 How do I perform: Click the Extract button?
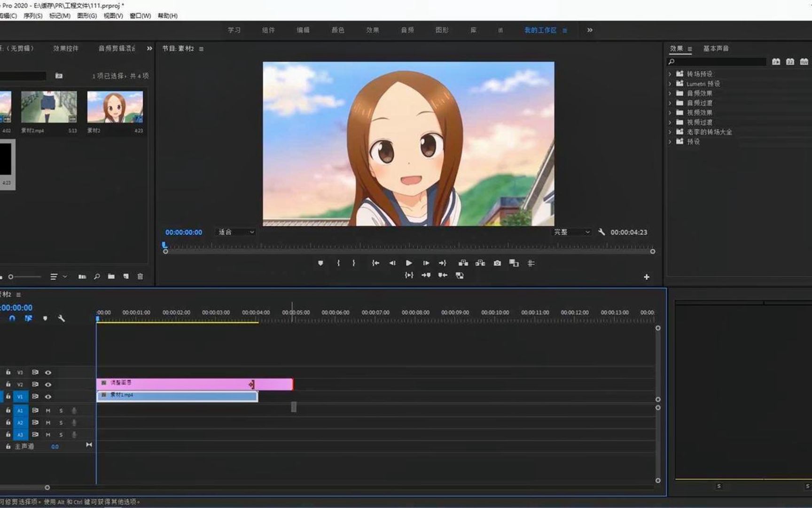(480, 263)
